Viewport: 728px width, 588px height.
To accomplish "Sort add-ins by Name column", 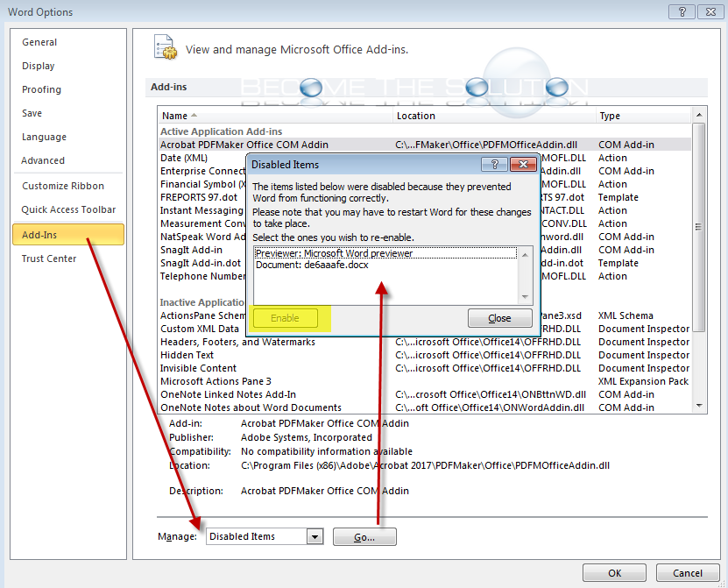I will [275, 116].
